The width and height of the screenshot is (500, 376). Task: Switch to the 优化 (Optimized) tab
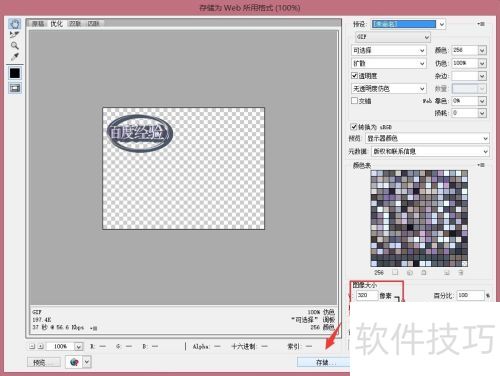[56, 24]
